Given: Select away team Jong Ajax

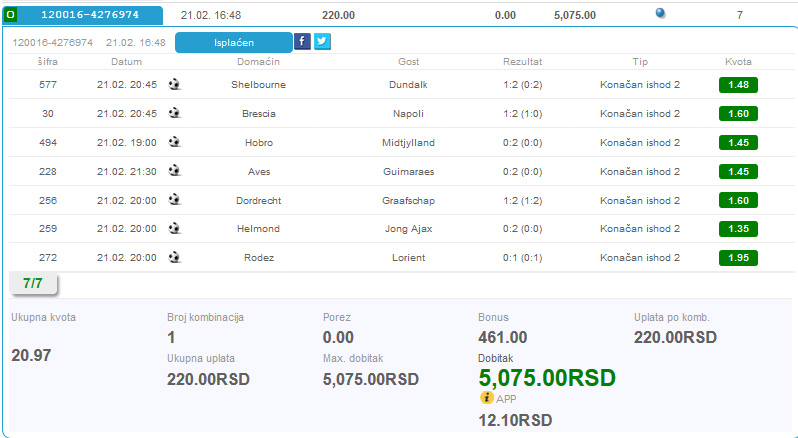Looking at the screenshot, I should coord(408,228).
